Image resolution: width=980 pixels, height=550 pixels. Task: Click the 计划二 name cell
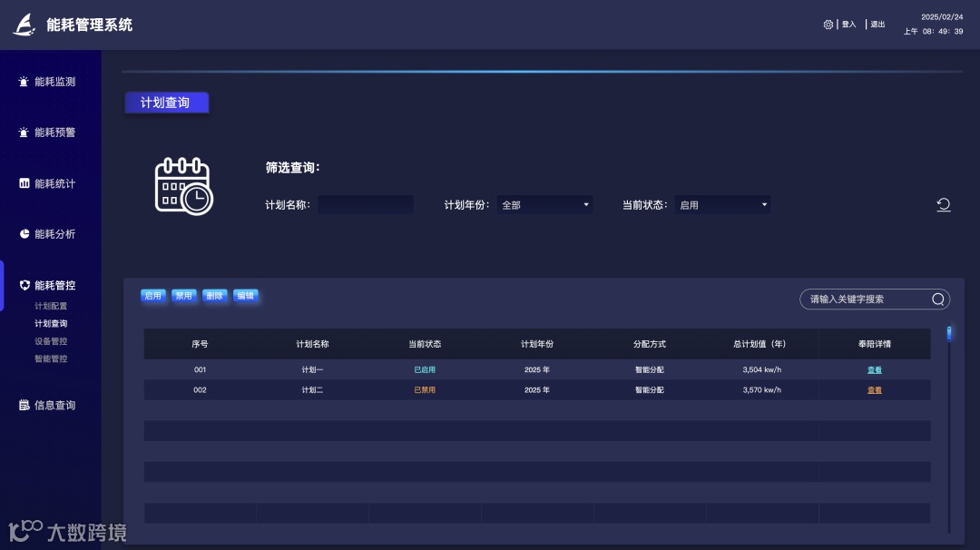pyautogui.click(x=312, y=390)
